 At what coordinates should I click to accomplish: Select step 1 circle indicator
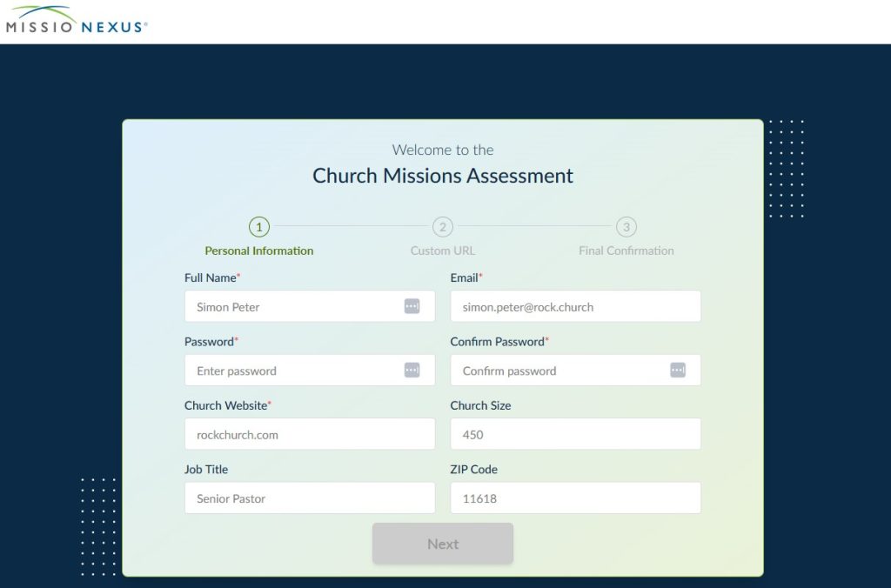258,227
